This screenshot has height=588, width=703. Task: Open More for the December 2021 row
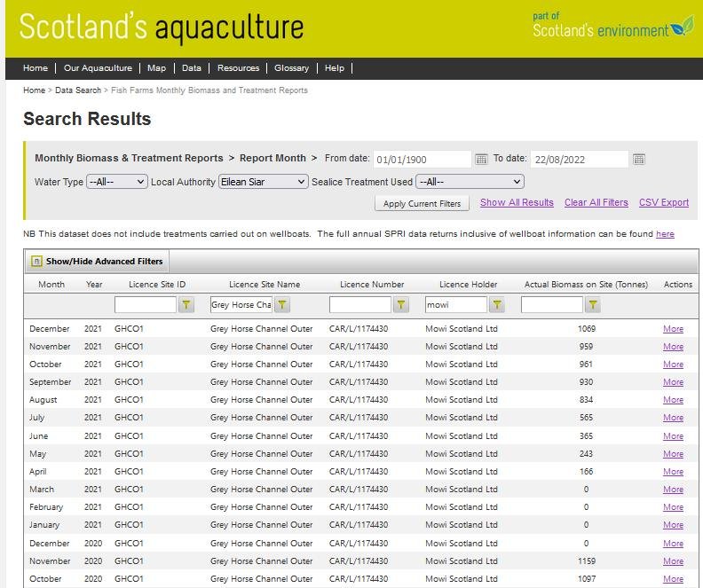coord(673,329)
